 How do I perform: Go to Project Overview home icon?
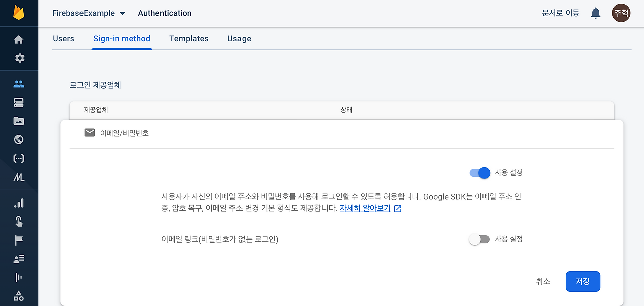tap(19, 39)
